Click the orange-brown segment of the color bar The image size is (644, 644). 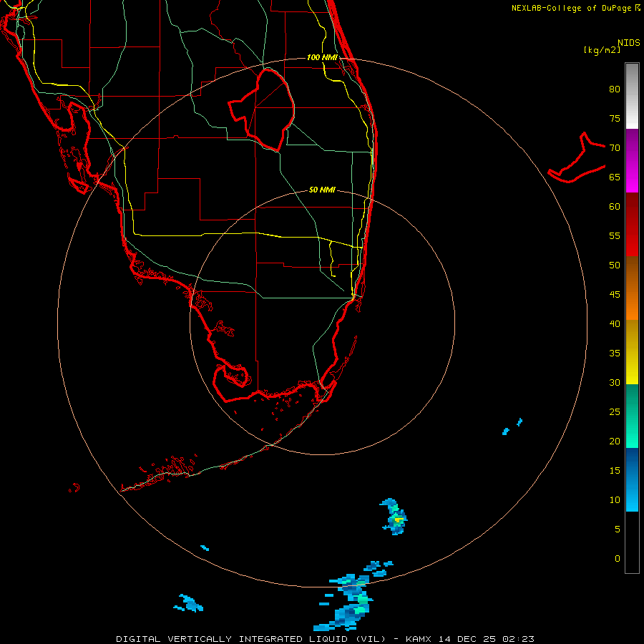pos(632,288)
